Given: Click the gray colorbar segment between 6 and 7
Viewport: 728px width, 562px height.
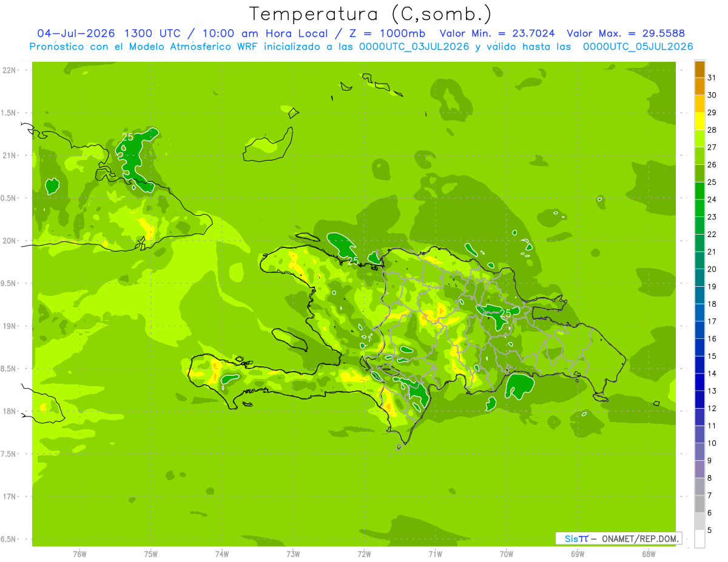Looking at the screenshot, I should (x=699, y=504).
